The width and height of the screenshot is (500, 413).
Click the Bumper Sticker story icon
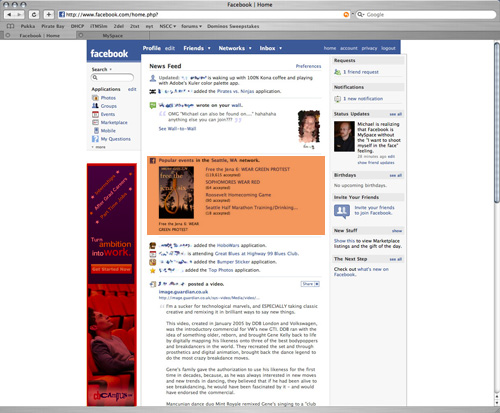pyautogui.click(x=153, y=262)
